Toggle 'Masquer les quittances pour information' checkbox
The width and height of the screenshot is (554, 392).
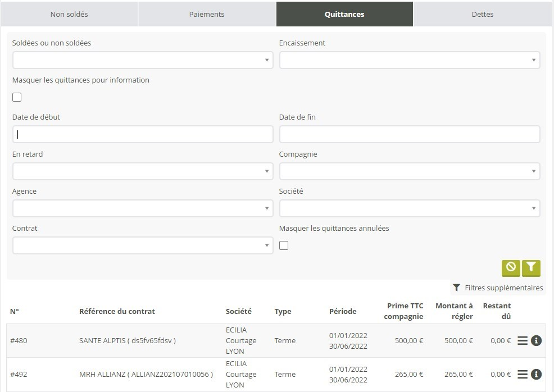click(x=17, y=97)
